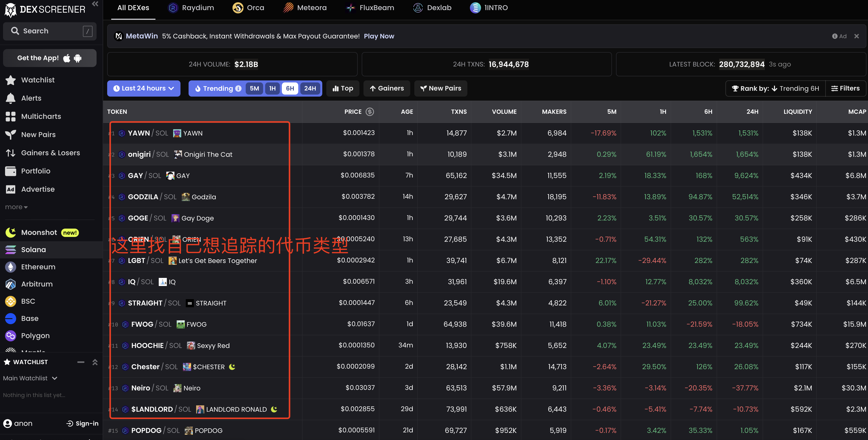
Task: Open the POPDOG / SOL pair row
Action: [485, 431]
